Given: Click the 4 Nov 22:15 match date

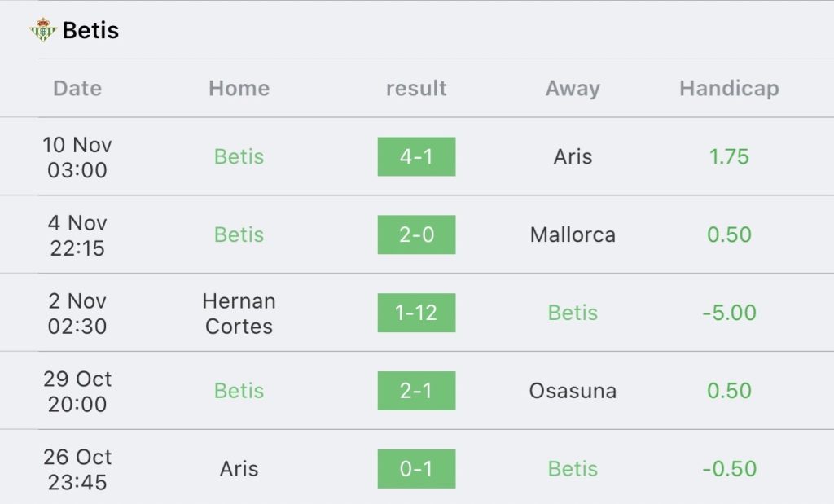Looking at the screenshot, I should pyautogui.click(x=77, y=235).
